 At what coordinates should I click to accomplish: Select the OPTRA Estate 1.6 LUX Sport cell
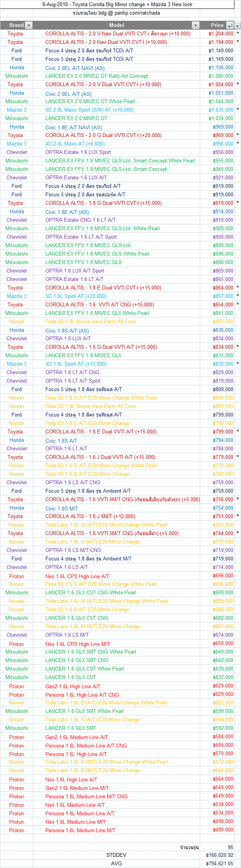coord(78,152)
